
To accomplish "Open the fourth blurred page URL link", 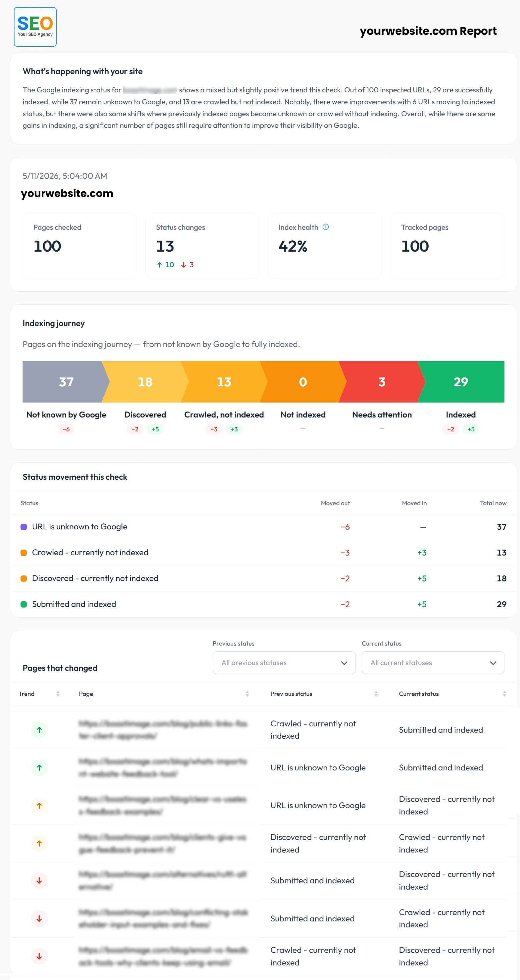I will pos(163,843).
